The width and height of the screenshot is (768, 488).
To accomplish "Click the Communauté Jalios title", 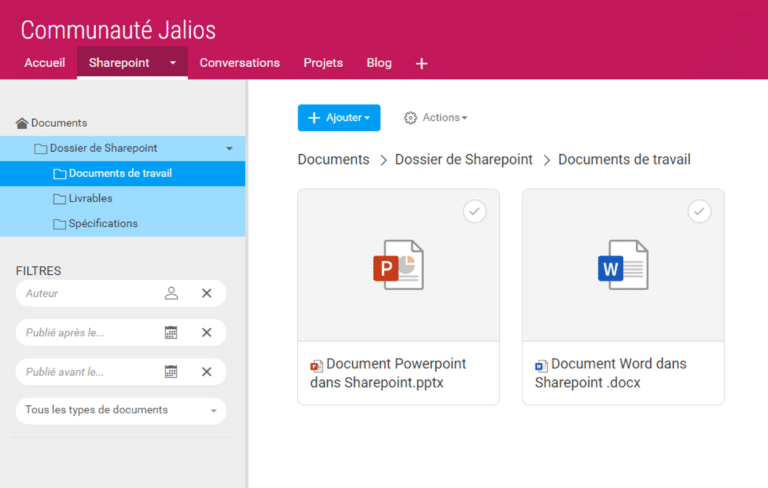I will click(x=118, y=30).
